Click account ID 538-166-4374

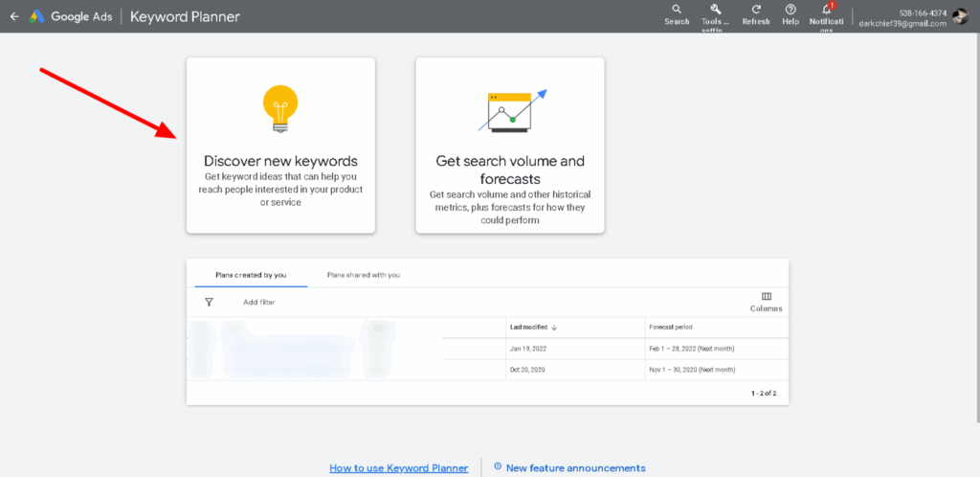tap(924, 13)
